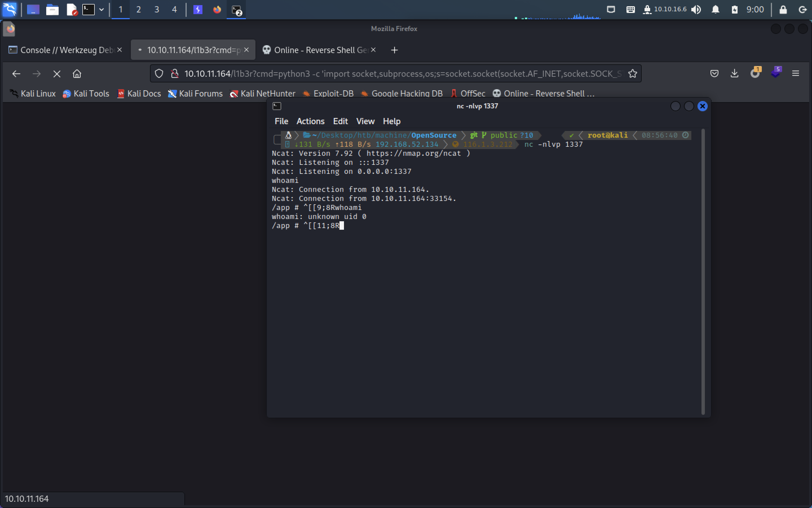
Task: Open the extension icon with orange badge
Action: point(755,73)
